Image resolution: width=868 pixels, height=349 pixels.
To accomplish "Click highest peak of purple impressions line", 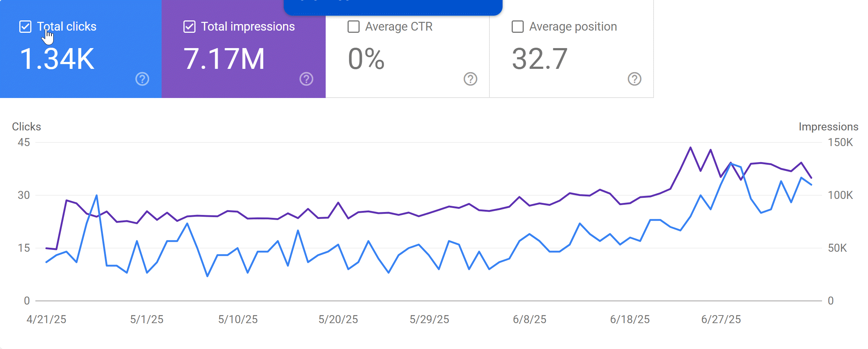I will point(690,148).
